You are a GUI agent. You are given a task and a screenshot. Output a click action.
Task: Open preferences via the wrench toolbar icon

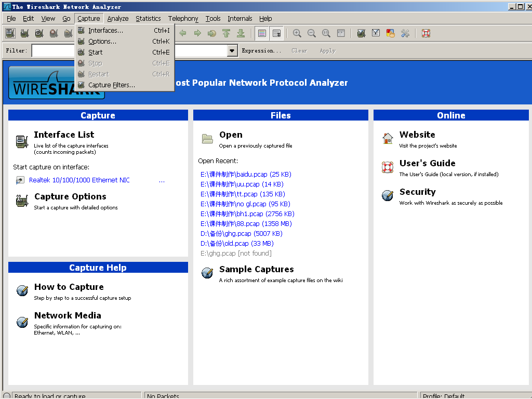tap(405, 33)
